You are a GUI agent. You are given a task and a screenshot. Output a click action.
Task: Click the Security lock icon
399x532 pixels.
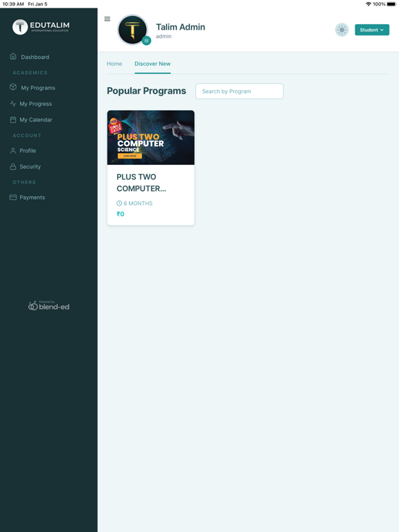point(13,166)
